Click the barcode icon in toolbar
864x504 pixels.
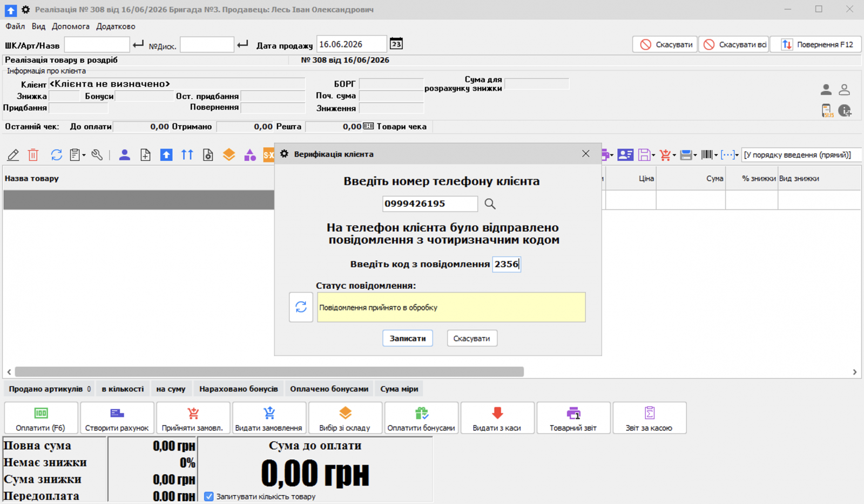[x=706, y=155]
